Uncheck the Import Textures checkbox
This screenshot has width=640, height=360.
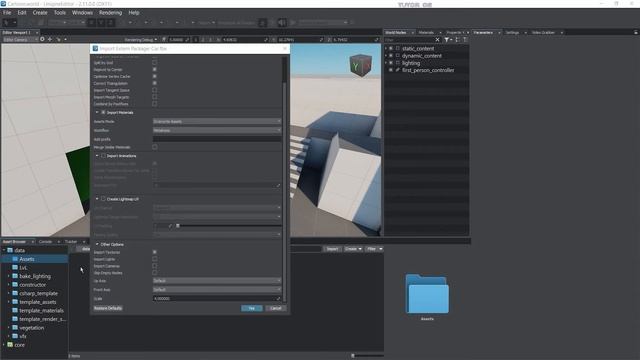[155, 252]
